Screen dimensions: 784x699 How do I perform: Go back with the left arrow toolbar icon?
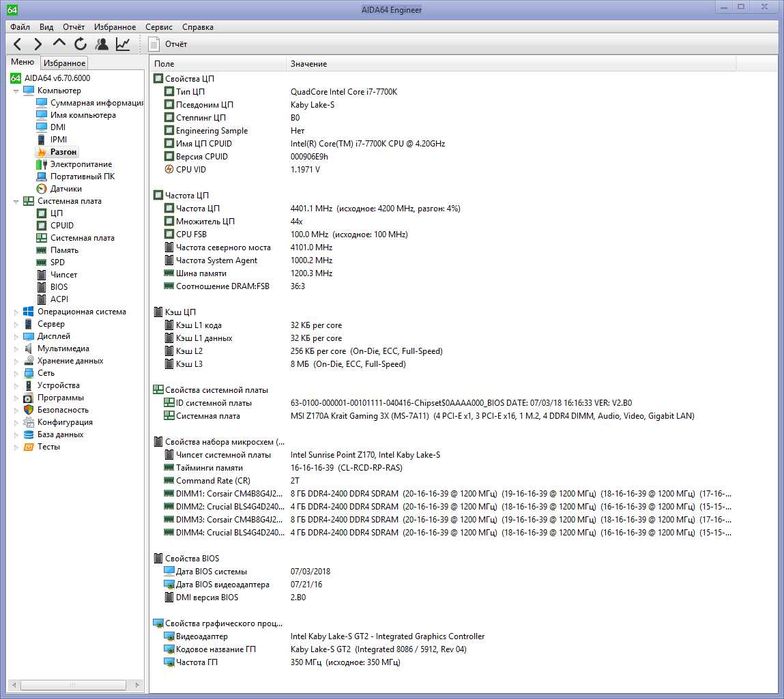(18, 44)
